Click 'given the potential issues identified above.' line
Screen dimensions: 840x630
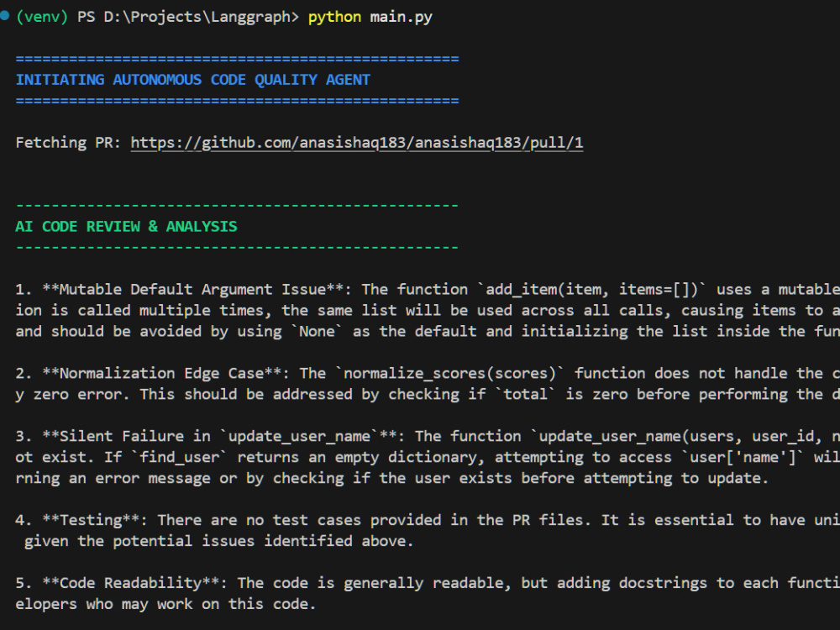click(x=218, y=542)
